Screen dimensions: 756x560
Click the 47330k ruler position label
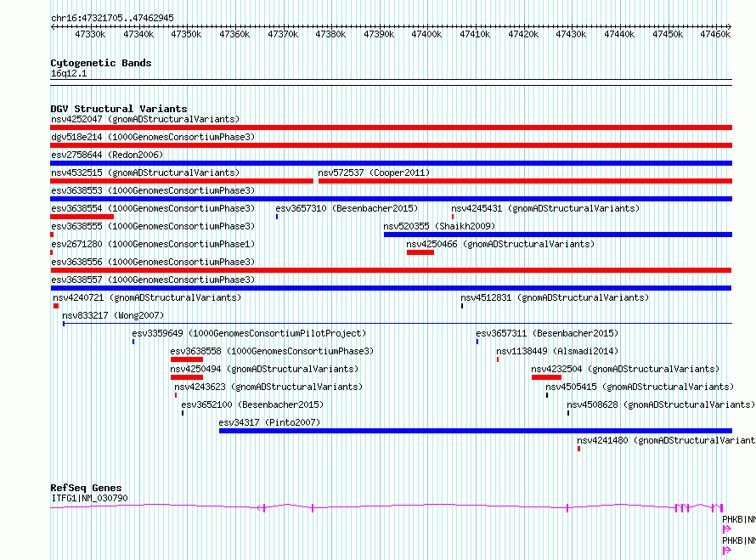point(90,34)
